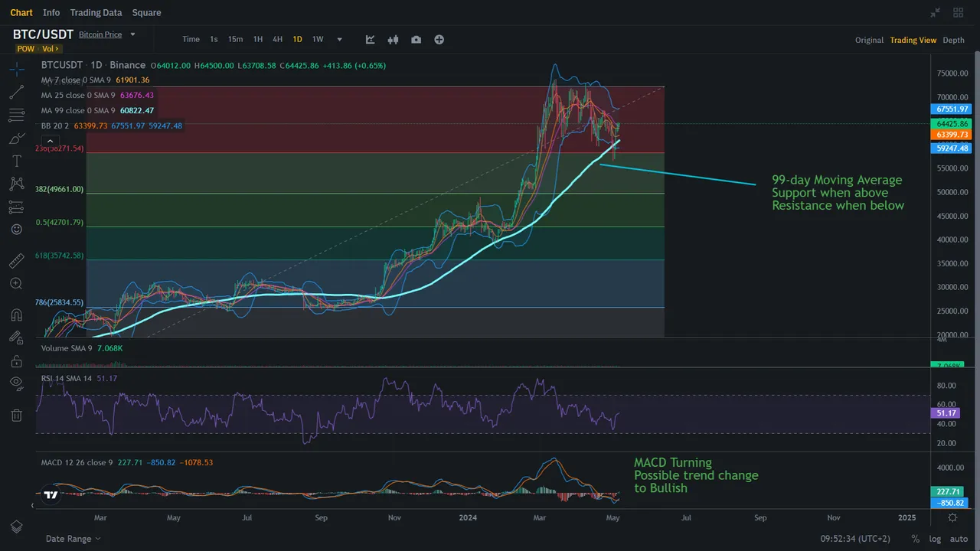Switch to the Info tab
Screen dimensions: 980x551
tap(51, 12)
